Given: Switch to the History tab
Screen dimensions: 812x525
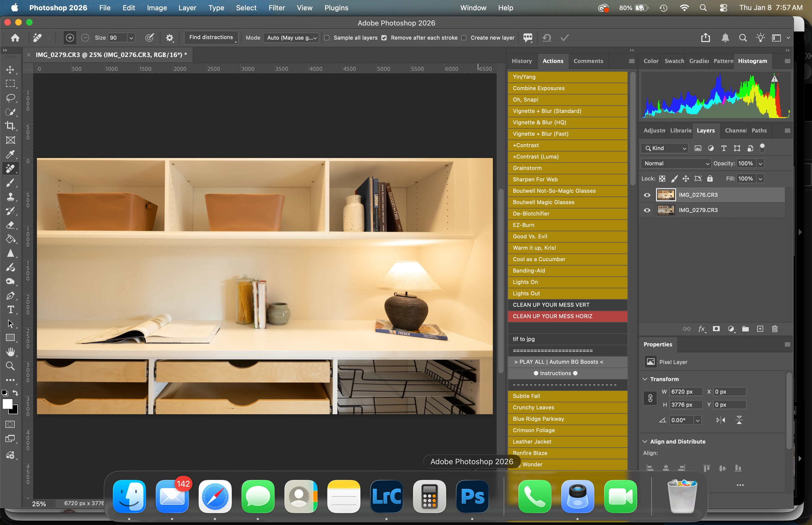Looking at the screenshot, I should pos(522,61).
